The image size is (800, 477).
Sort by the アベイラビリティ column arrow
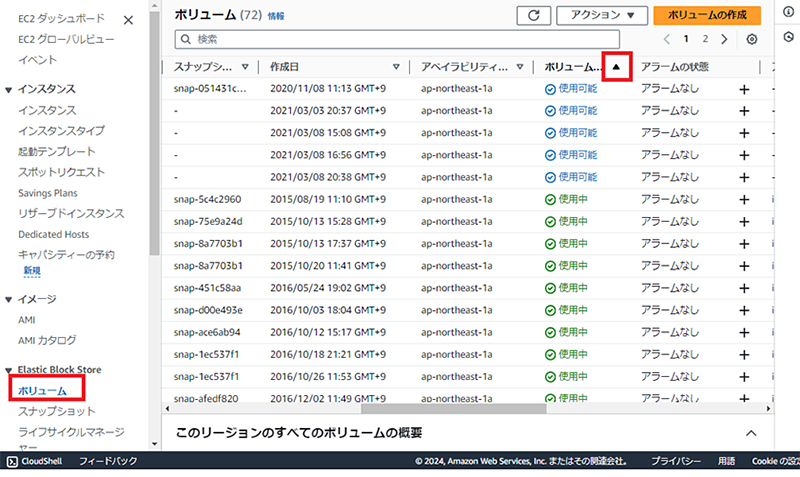519,67
